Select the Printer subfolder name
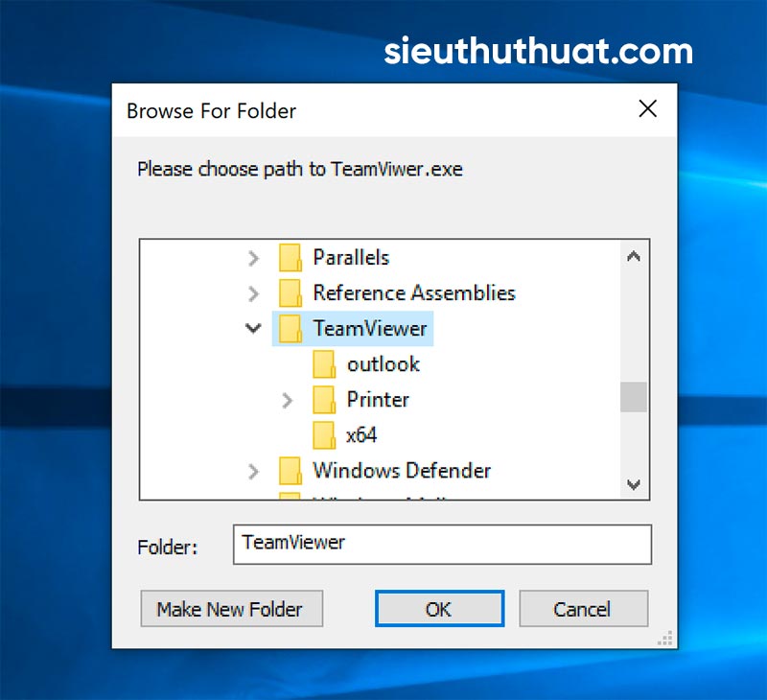The width and height of the screenshot is (767, 700). pyautogui.click(x=378, y=400)
